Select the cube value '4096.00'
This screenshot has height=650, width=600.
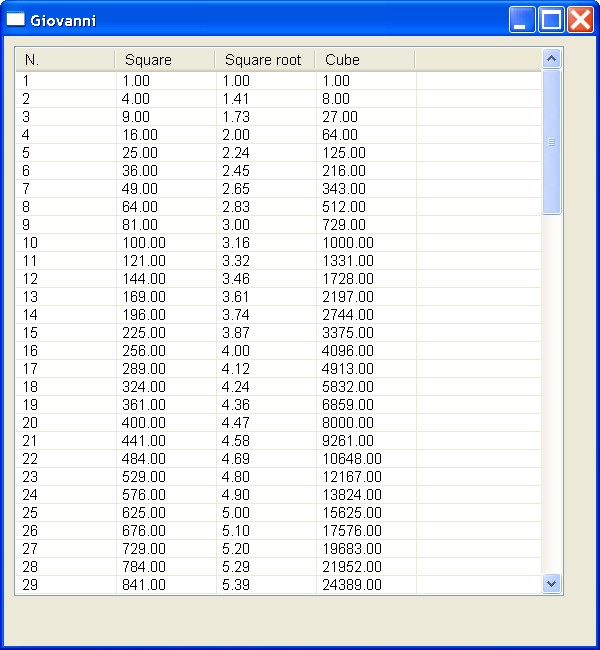tap(348, 351)
